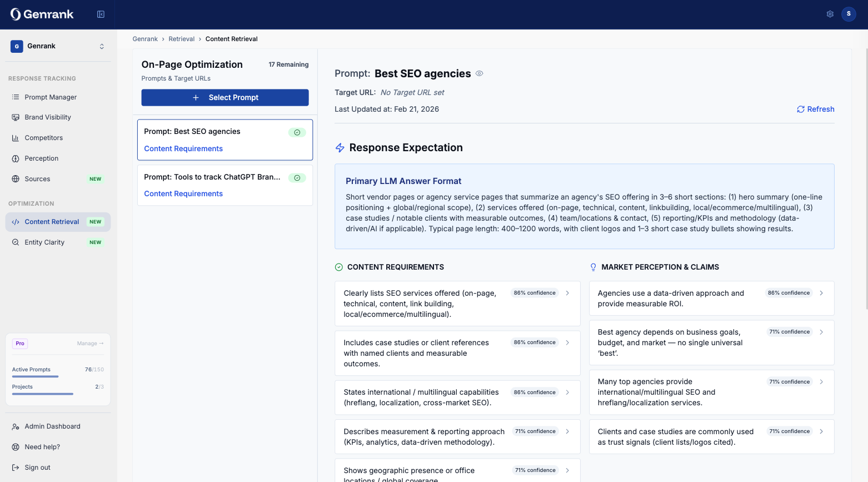Click the Select Prompt button

point(225,97)
